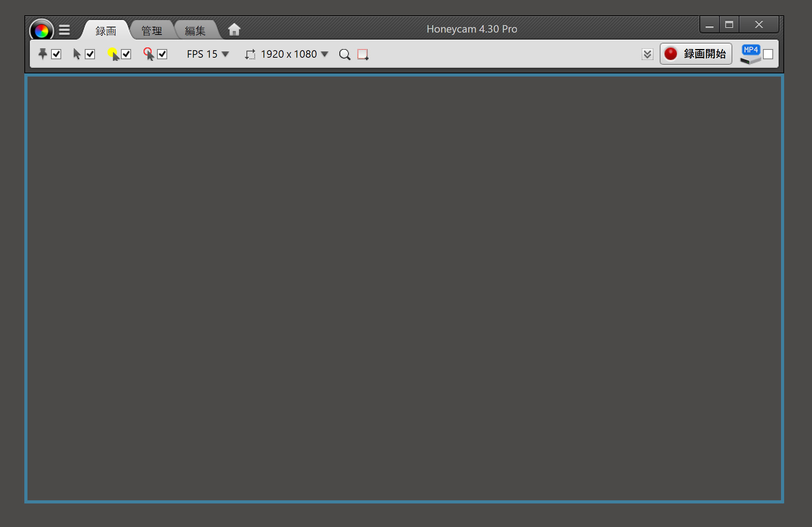Click the mouse cursor capture icon
The height and width of the screenshot is (527, 812).
coord(77,54)
